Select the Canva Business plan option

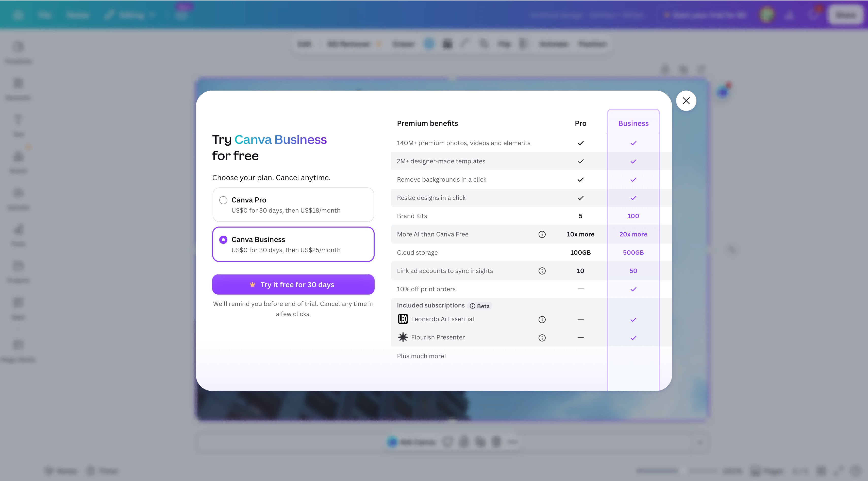pyautogui.click(x=293, y=244)
